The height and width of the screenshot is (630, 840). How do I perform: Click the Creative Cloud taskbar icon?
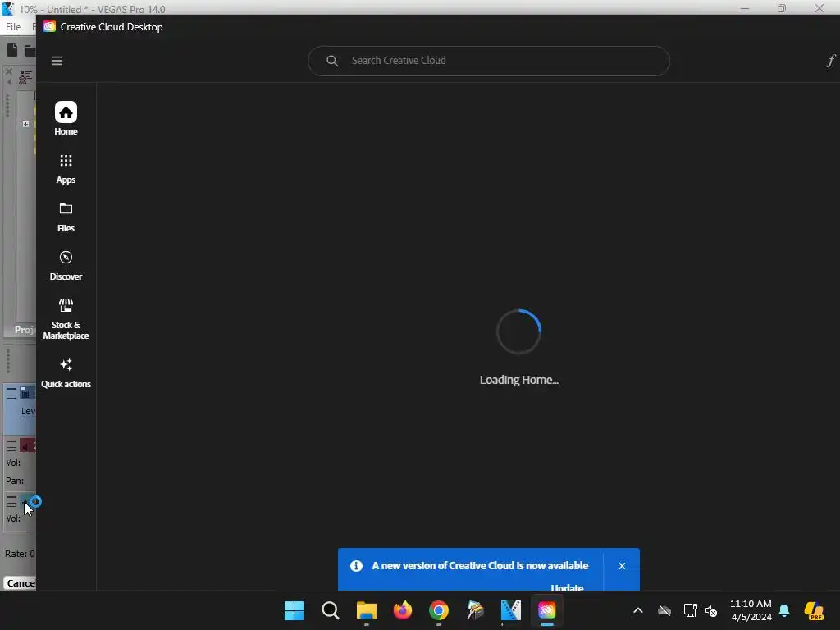coord(547,610)
